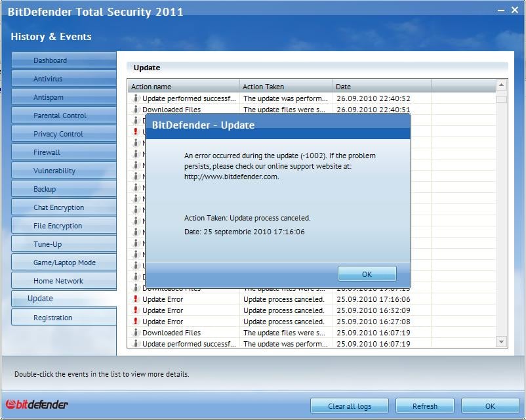This screenshot has height=420, width=526.
Task: Open File Encryption events
Action: click(64, 226)
